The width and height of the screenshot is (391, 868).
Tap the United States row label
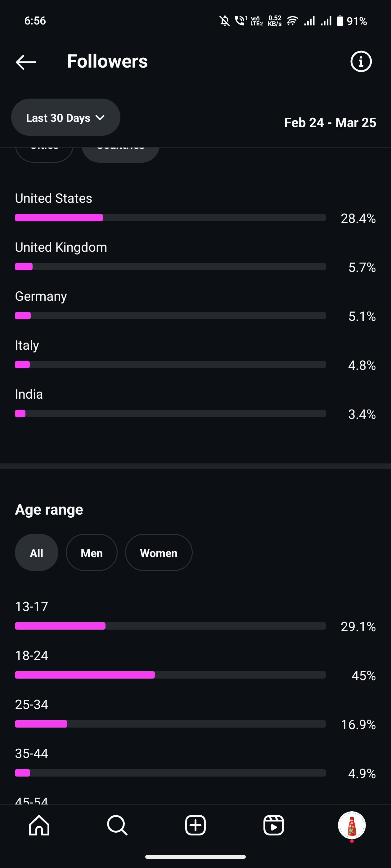53,198
